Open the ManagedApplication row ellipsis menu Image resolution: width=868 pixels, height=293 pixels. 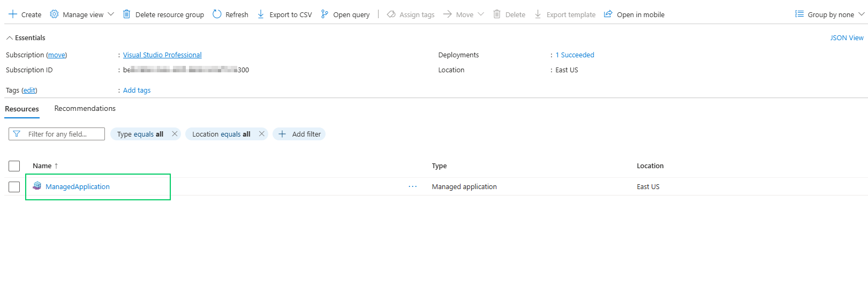[x=412, y=186]
